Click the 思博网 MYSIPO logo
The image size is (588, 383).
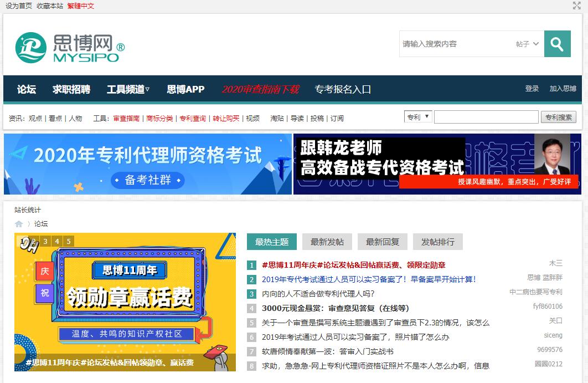(x=70, y=48)
